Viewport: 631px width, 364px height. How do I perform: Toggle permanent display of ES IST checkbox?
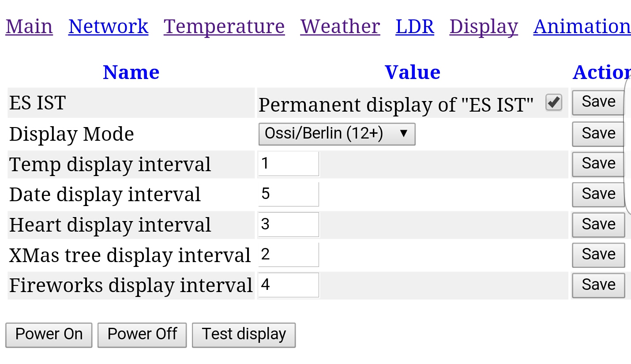point(553,102)
